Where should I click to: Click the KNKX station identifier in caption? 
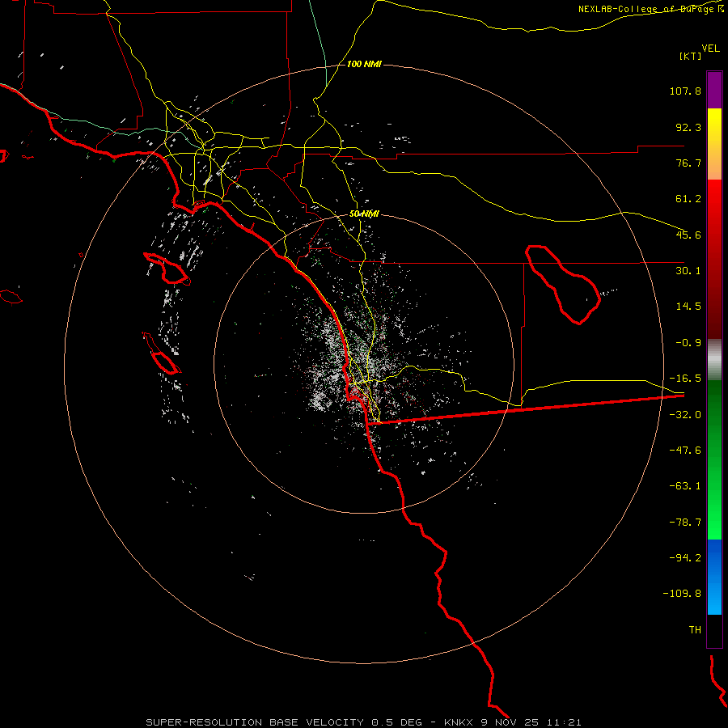[x=459, y=722]
